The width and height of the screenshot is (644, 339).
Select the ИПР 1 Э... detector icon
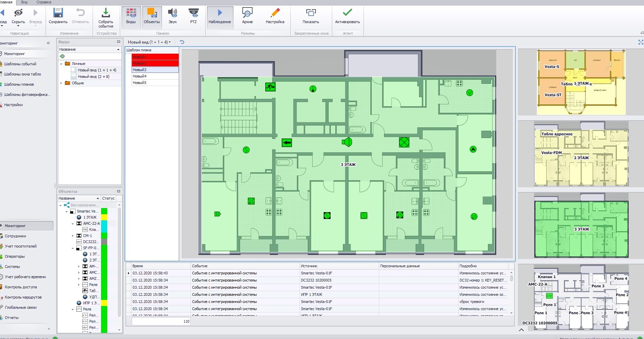click(x=79, y=303)
